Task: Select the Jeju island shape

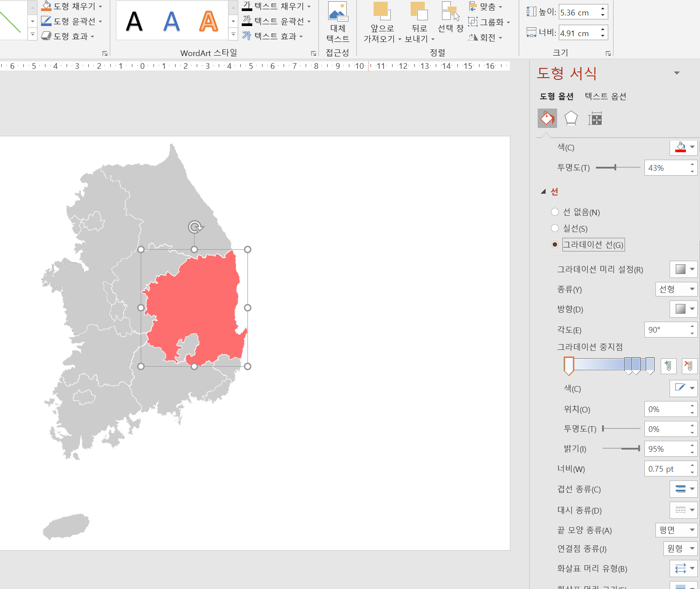Action: [66, 526]
